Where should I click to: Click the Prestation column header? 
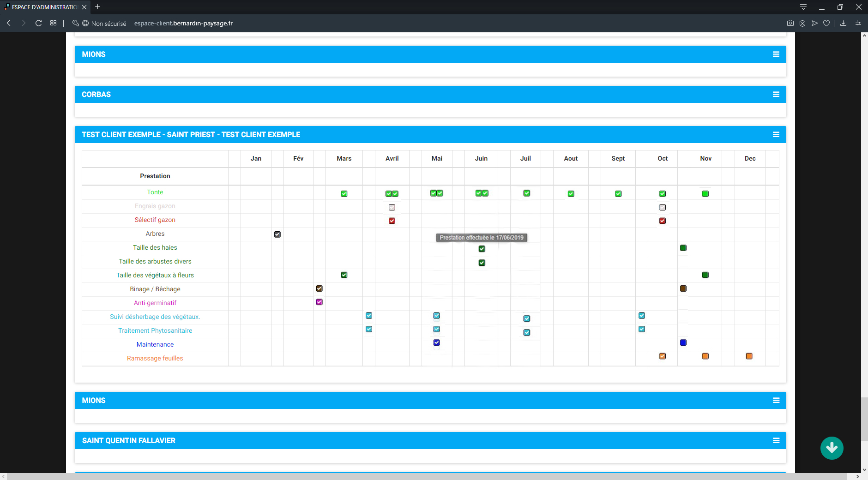(155, 176)
